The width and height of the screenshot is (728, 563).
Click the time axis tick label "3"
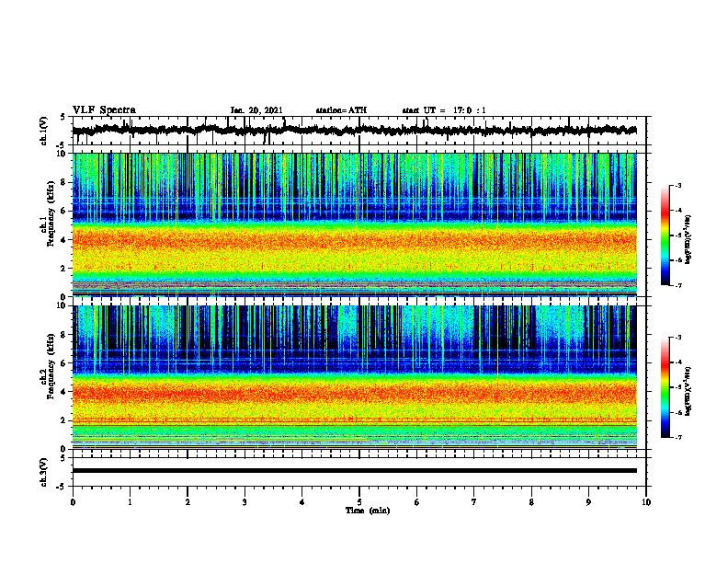[x=245, y=502]
